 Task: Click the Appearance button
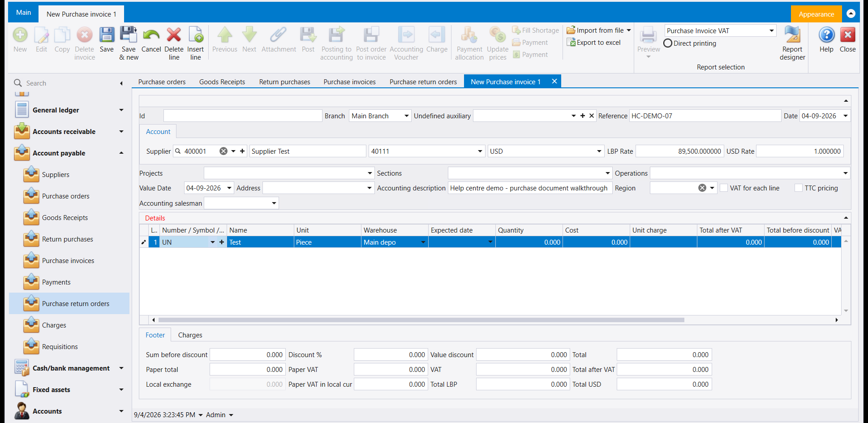(x=816, y=14)
